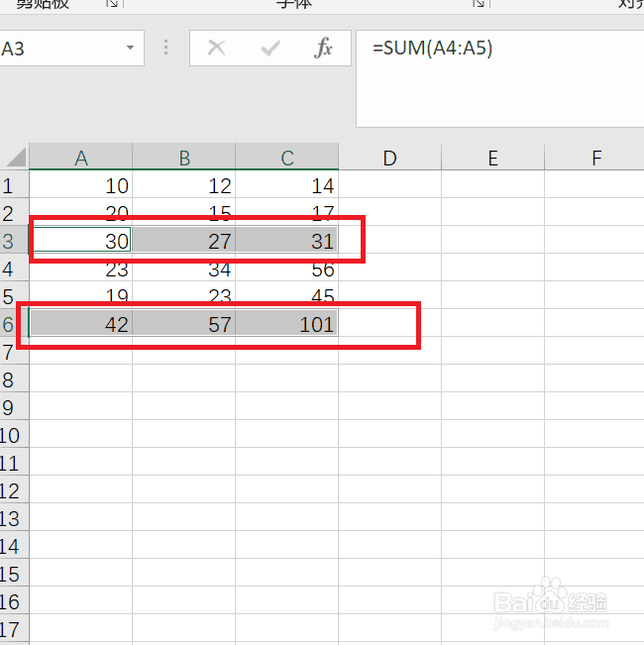Click cell C1 containing 14
Image resolution: width=644 pixels, height=645 pixels.
point(287,184)
